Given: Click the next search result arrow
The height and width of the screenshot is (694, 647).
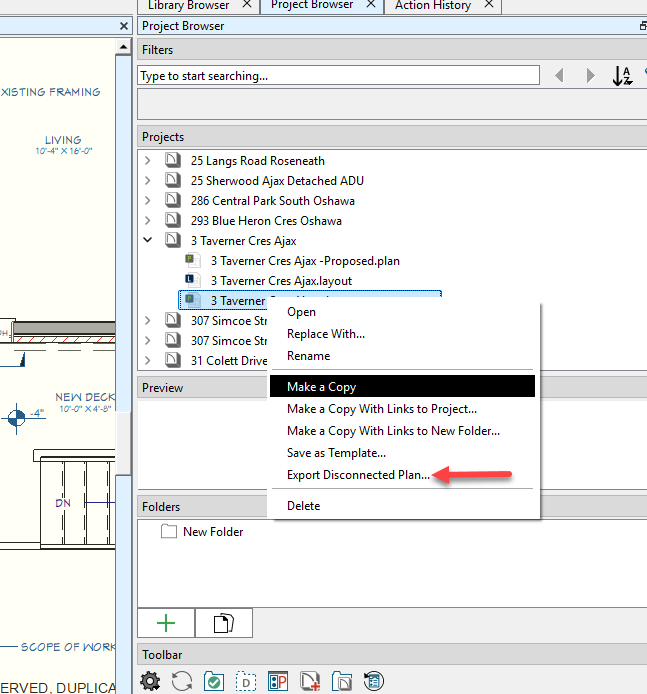Looking at the screenshot, I should pos(590,76).
